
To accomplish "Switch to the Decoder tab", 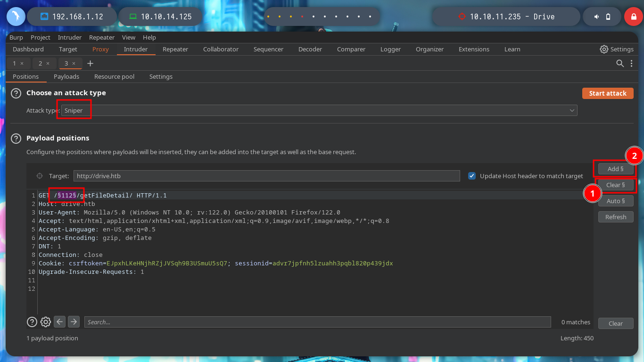I will coord(310,49).
